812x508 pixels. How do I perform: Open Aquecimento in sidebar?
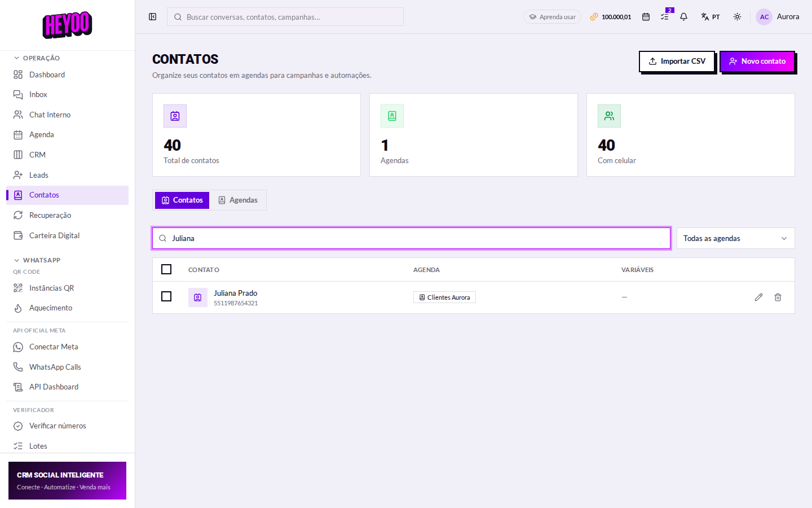(67, 308)
